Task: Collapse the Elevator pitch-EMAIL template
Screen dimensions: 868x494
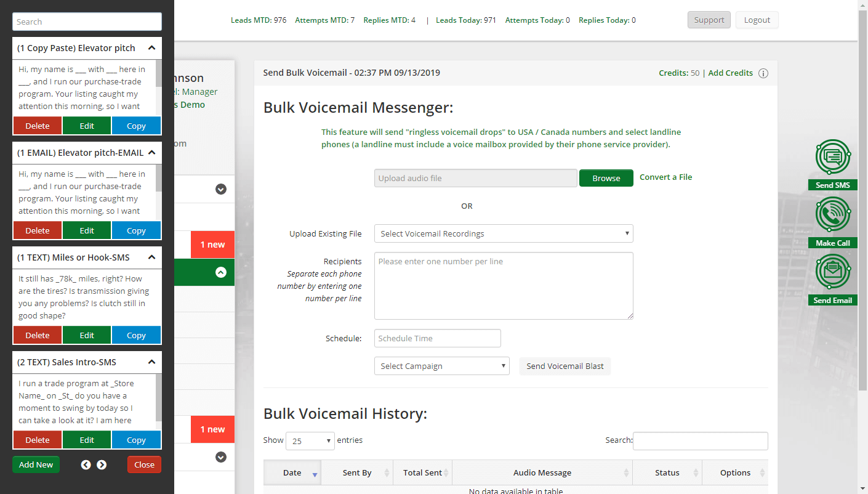Action: 151,153
